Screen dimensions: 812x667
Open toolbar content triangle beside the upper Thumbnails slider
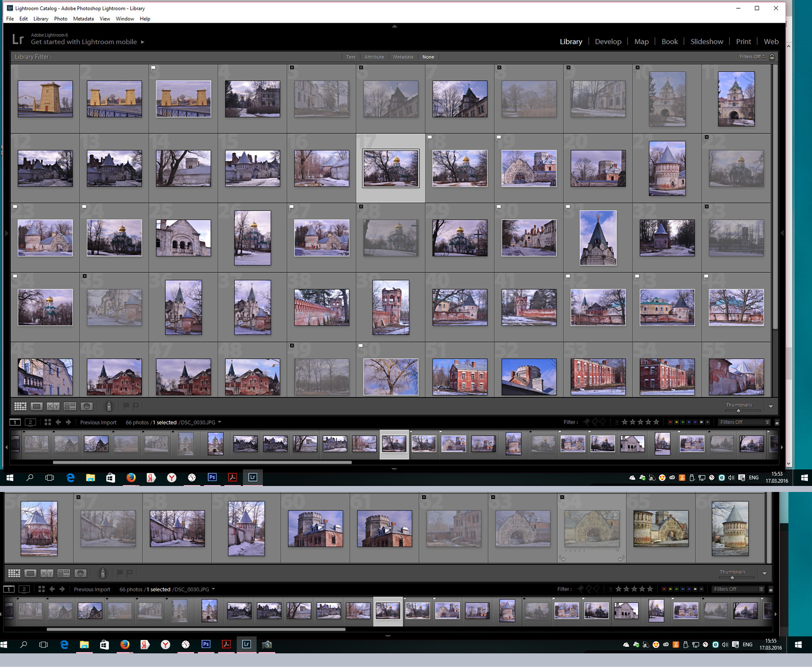point(771,406)
